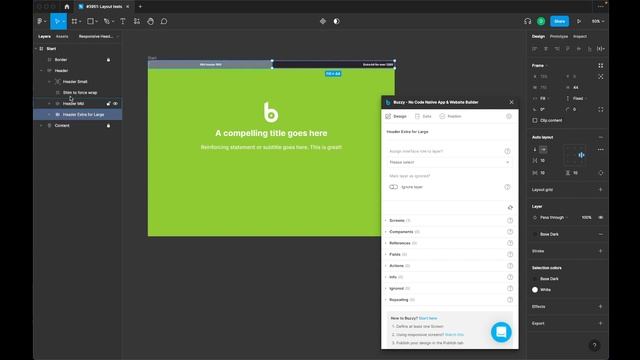Click the Present play icon

click(x=579, y=21)
